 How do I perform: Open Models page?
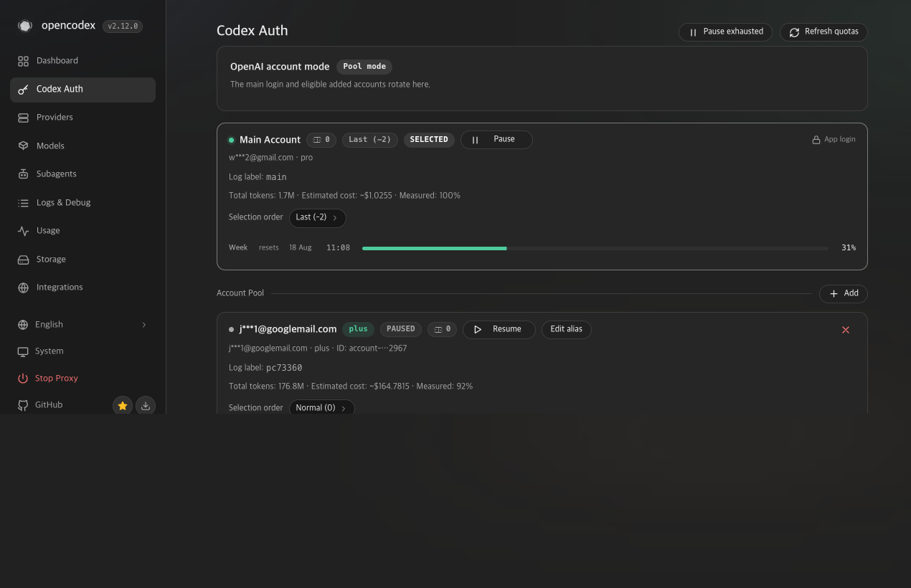pyautogui.click(x=82, y=146)
